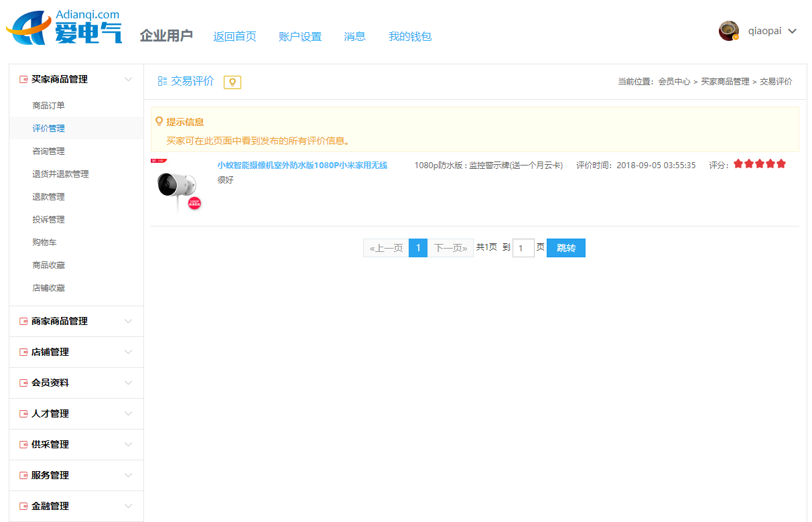Collapse the 买家商品管理 section chevron
Screen dimensions: 812x522
coord(129,79)
